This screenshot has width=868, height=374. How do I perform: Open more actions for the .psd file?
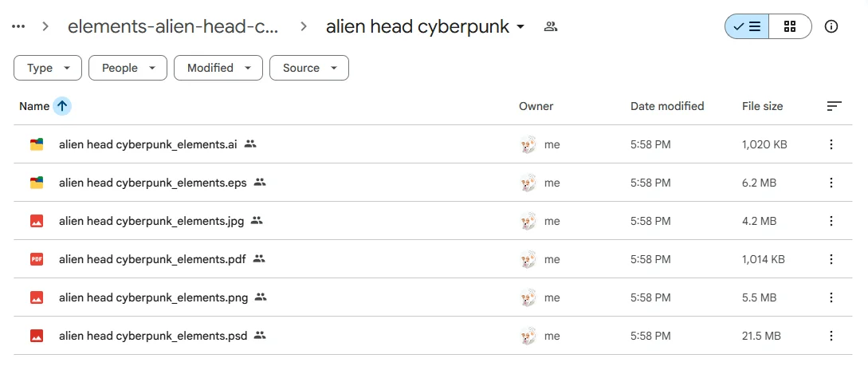pyautogui.click(x=831, y=336)
